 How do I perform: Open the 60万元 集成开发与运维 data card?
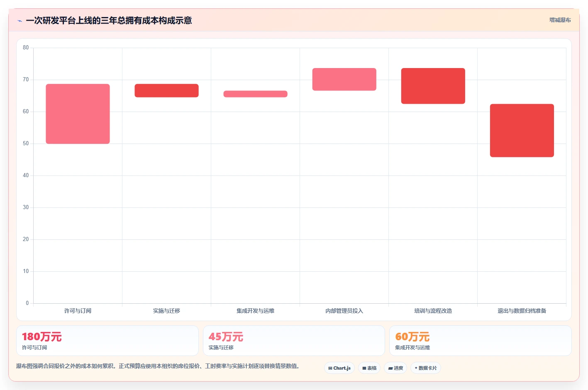[480, 341]
